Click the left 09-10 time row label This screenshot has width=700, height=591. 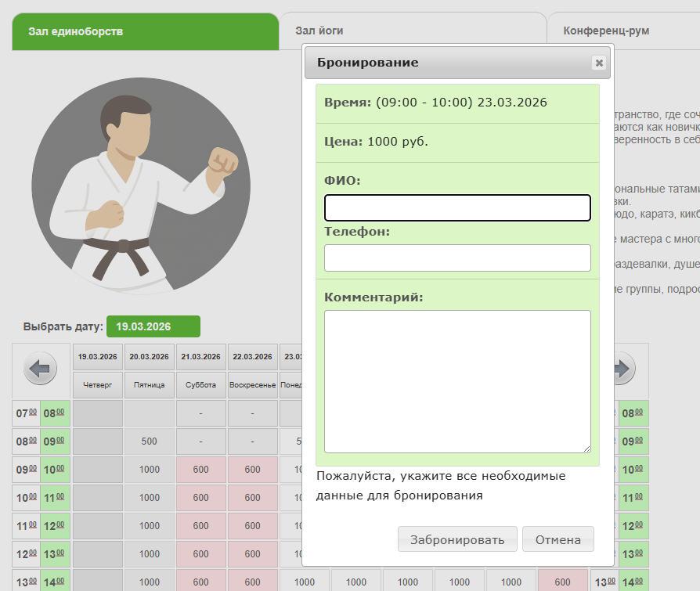tap(41, 469)
